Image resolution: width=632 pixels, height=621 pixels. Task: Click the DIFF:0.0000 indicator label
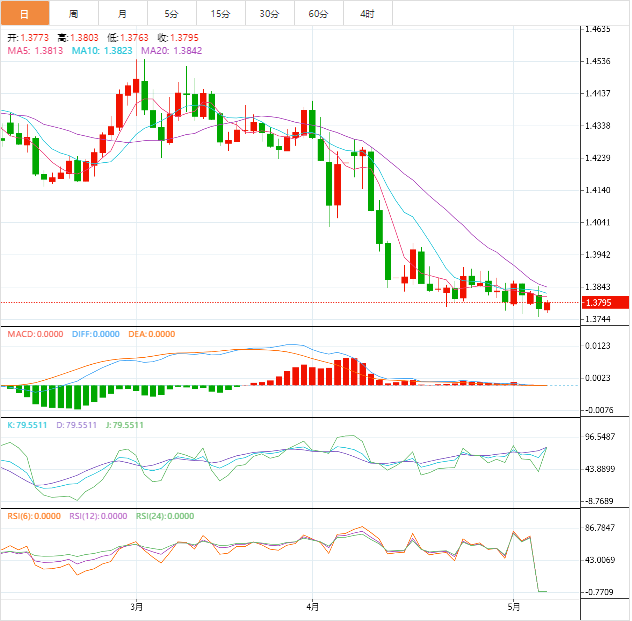tap(96, 334)
